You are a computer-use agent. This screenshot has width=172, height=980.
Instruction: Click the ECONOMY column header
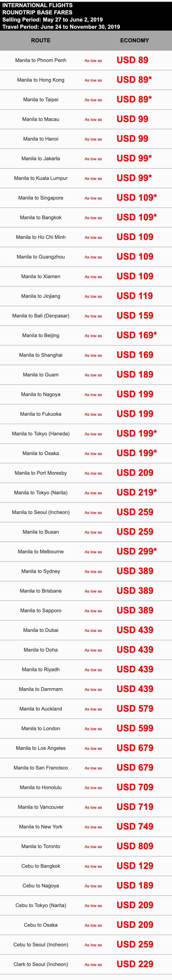134,40
